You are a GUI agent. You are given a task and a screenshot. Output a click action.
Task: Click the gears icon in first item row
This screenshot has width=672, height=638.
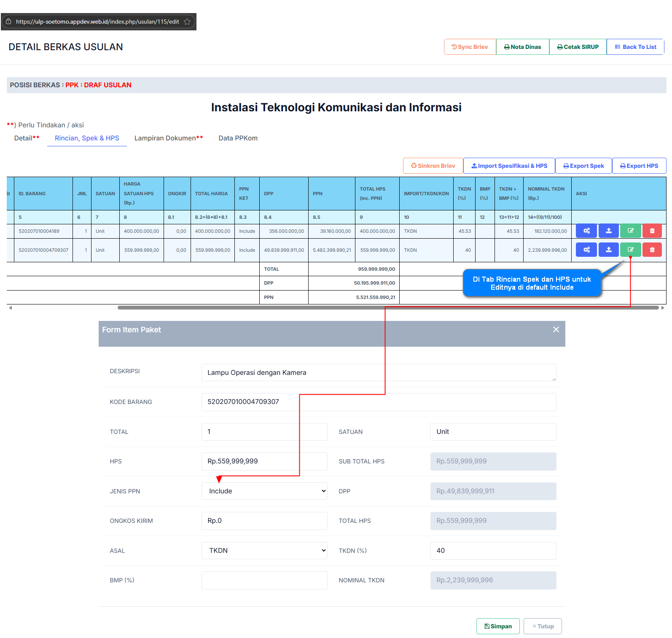coord(586,231)
